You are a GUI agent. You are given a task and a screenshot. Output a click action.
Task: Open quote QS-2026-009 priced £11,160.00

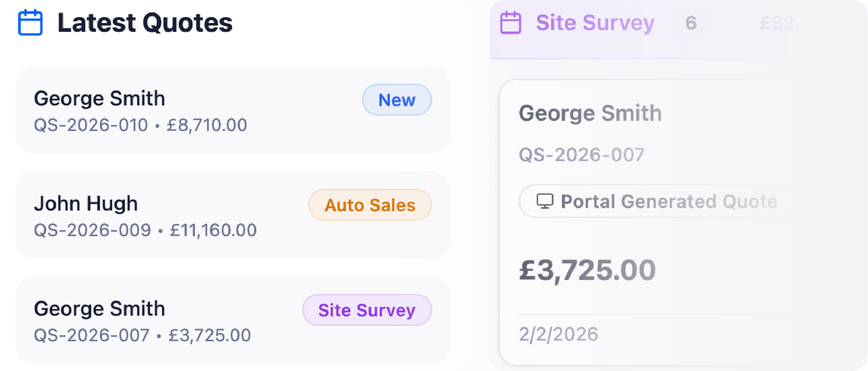click(145, 230)
